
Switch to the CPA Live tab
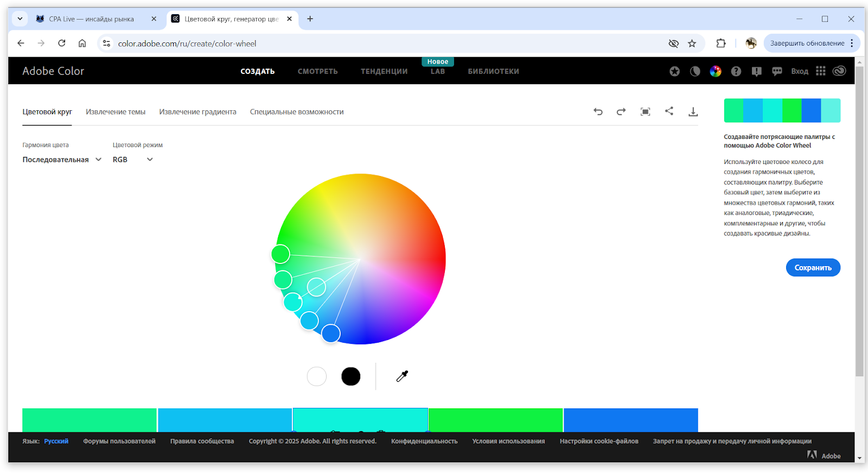point(97,18)
